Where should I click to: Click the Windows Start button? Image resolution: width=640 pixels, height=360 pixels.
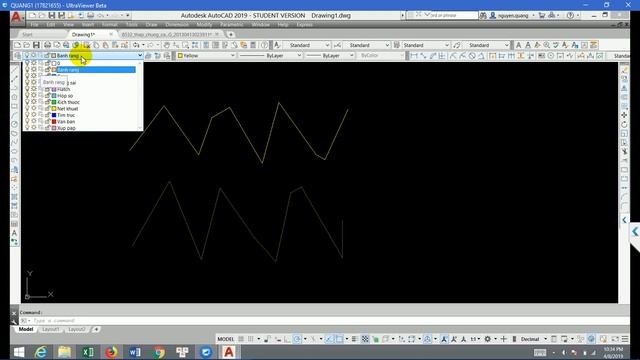pos(18,352)
